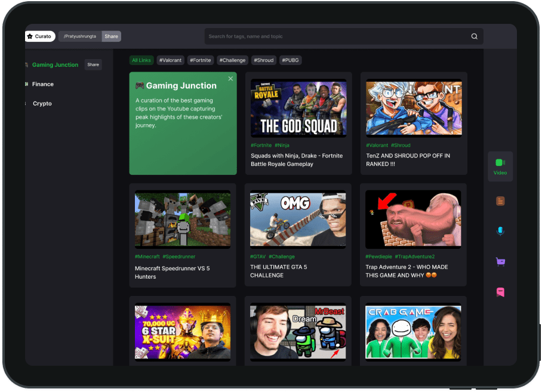Open the Crab Game thumbnail
Viewport: 542px width, 392px height.
click(413, 332)
